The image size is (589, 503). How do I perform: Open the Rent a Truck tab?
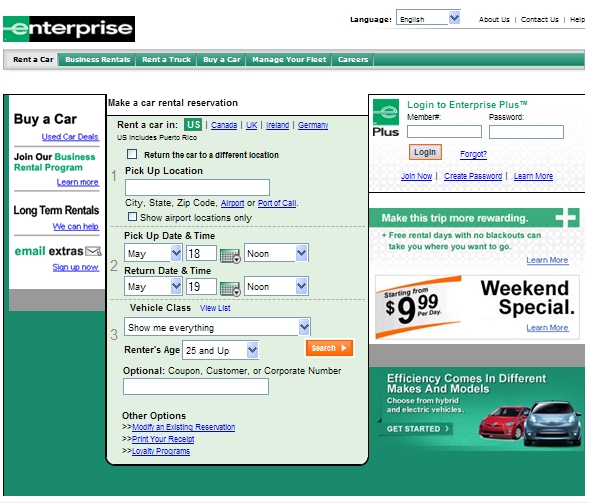[x=166, y=59]
